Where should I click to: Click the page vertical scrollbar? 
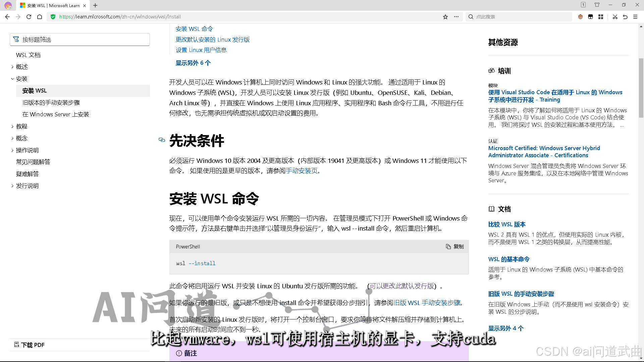coord(641,88)
